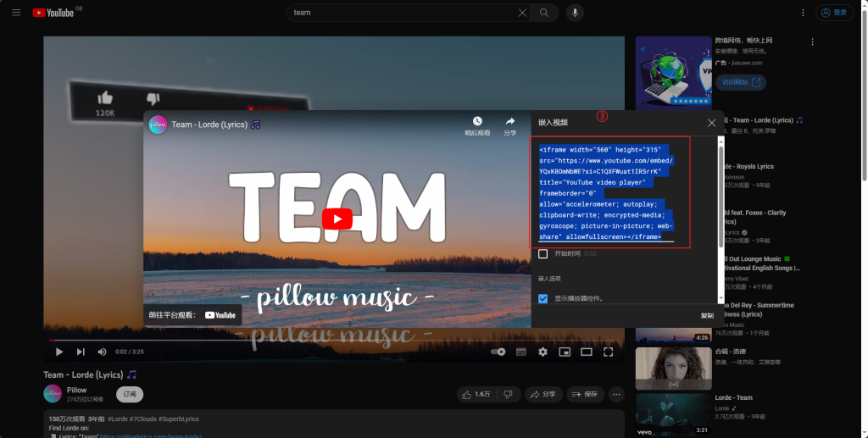This screenshot has height=438, width=868.
Task: Click the search magnifier button
Action: tap(544, 13)
